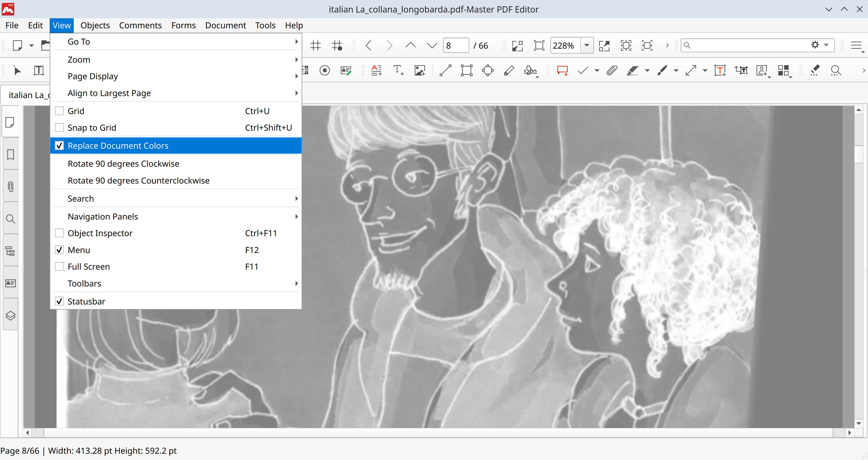
Task: Go to next page arrow
Action: [390, 45]
